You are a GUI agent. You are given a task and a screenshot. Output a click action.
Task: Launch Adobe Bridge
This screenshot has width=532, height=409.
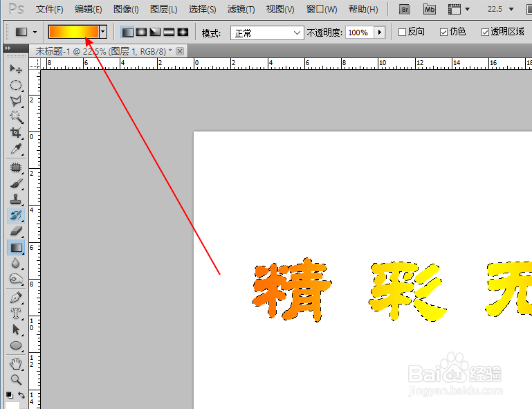[405, 9]
